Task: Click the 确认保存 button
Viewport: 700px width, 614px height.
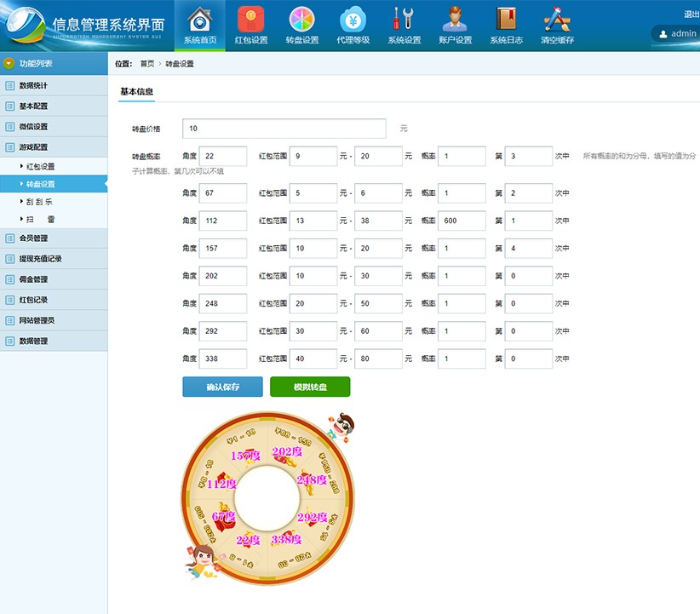Action: click(222, 387)
